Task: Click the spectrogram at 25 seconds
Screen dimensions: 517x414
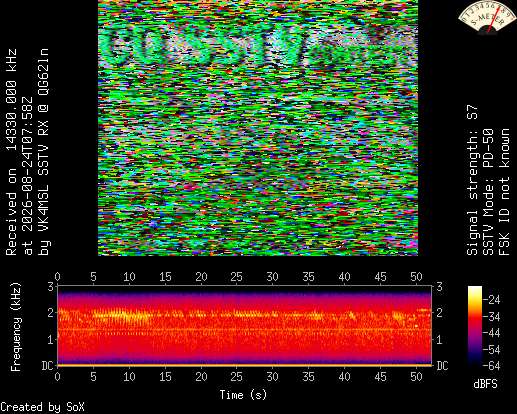Action: tap(236, 326)
